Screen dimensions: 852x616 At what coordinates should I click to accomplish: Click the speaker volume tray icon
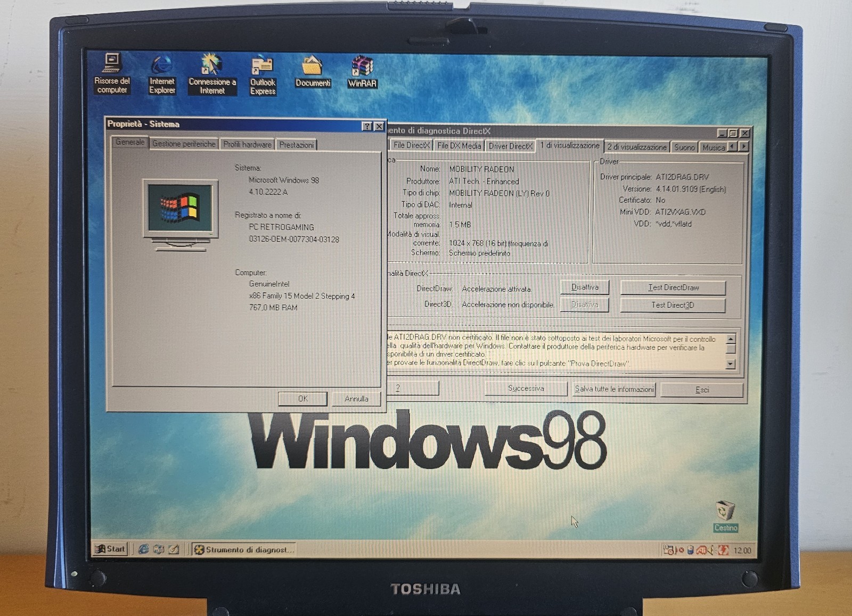click(711, 550)
